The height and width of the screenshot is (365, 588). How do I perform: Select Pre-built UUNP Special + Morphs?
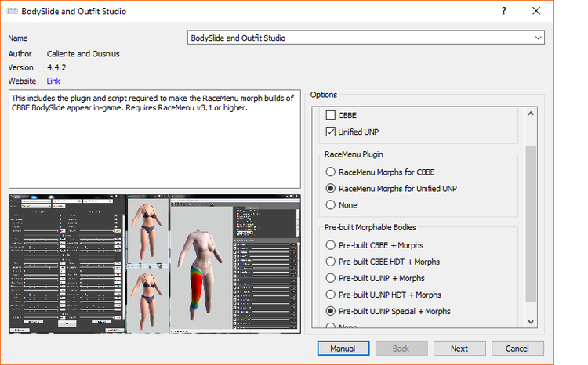point(330,311)
